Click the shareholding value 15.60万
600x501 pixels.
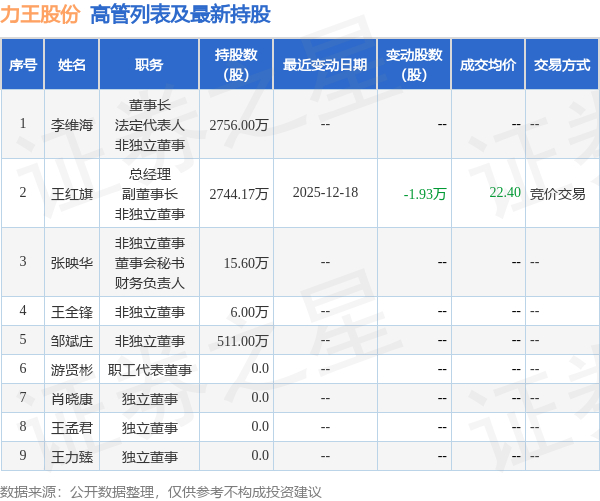(x=246, y=263)
